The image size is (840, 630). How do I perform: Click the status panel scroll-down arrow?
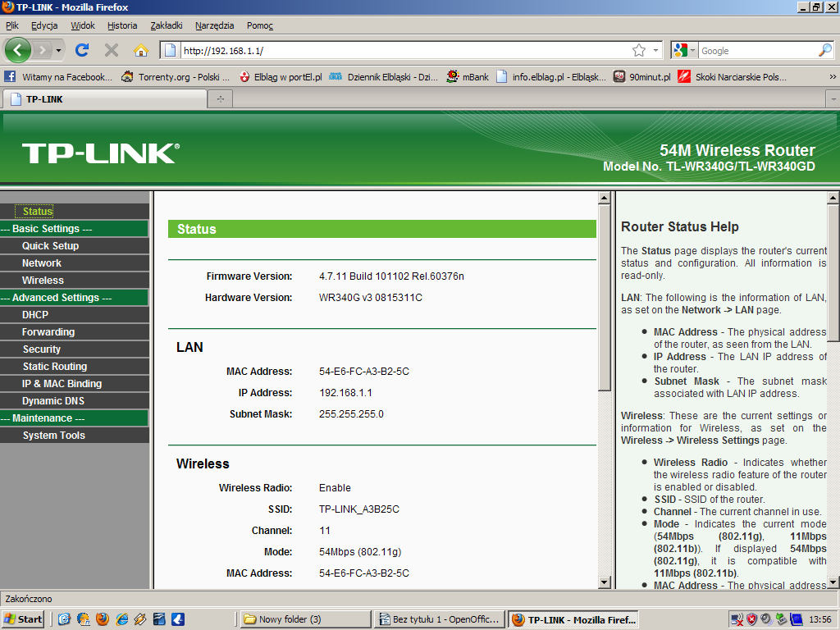point(605,582)
